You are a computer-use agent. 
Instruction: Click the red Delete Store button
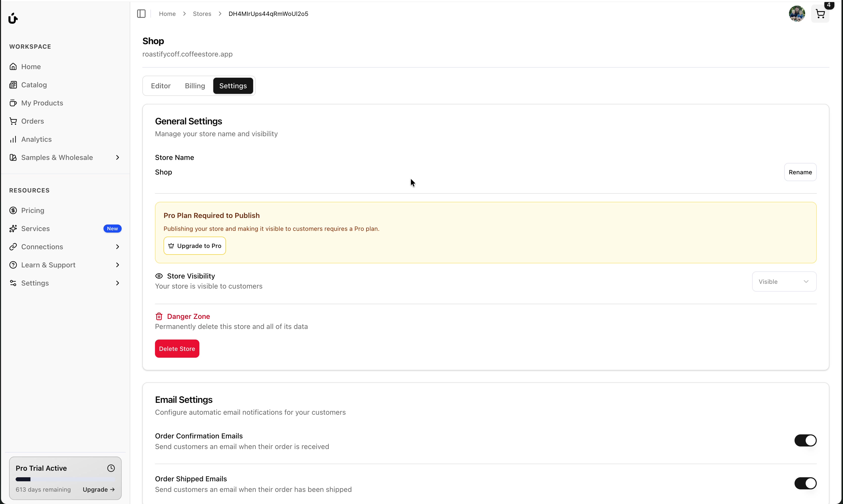(177, 349)
